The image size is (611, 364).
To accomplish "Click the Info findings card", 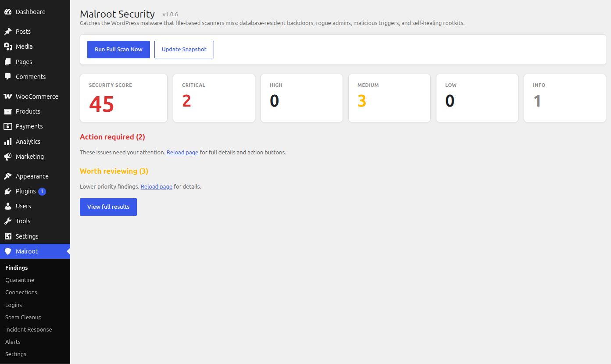I will (565, 98).
